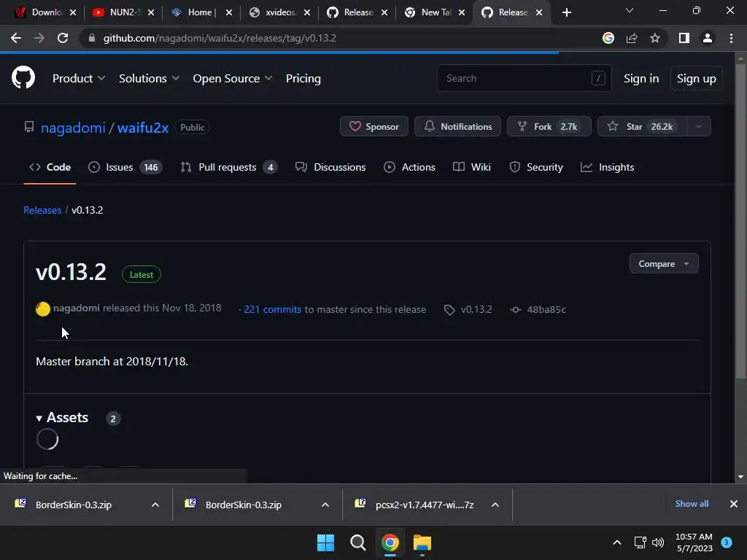Open waifu2x repository link
Screen dimensions: 747x560
tap(143, 128)
